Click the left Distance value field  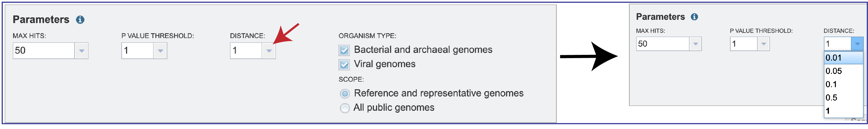(x=246, y=51)
